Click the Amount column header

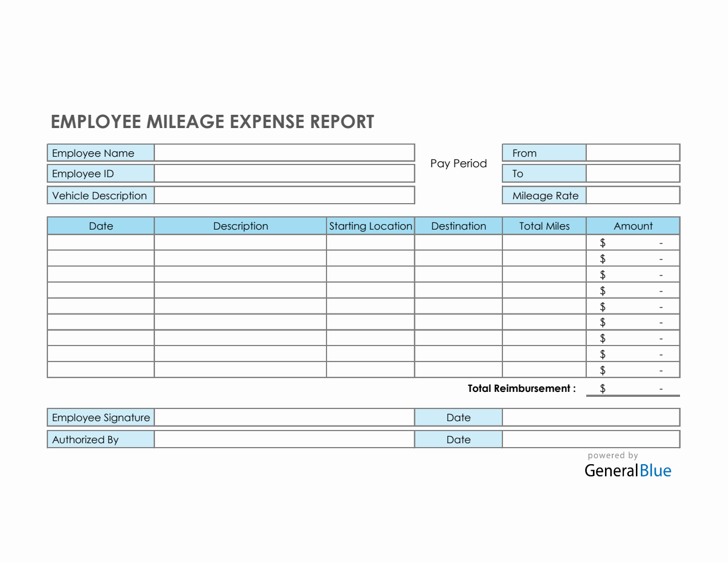[633, 226]
